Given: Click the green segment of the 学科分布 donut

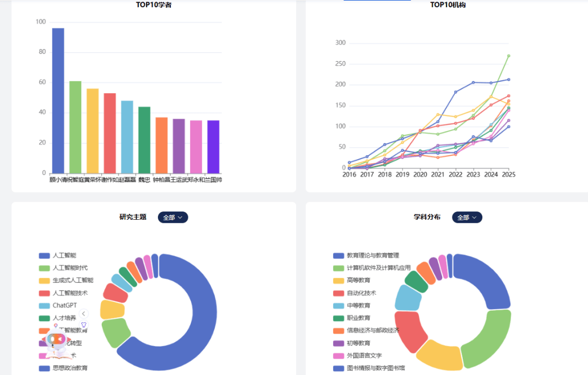Looking at the screenshot, I should [x=489, y=332].
